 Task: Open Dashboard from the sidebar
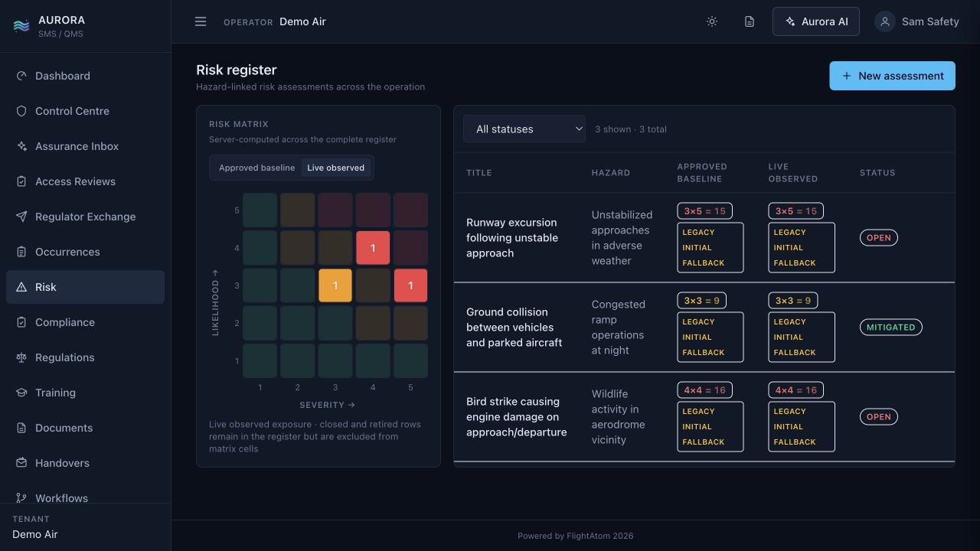tap(85, 76)
